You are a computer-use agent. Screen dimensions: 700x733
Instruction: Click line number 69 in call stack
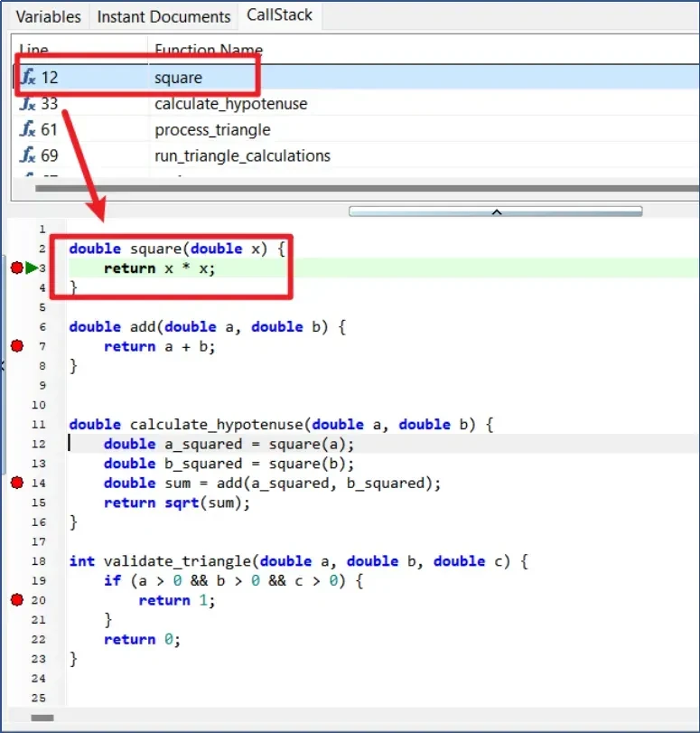pos(49,155)
